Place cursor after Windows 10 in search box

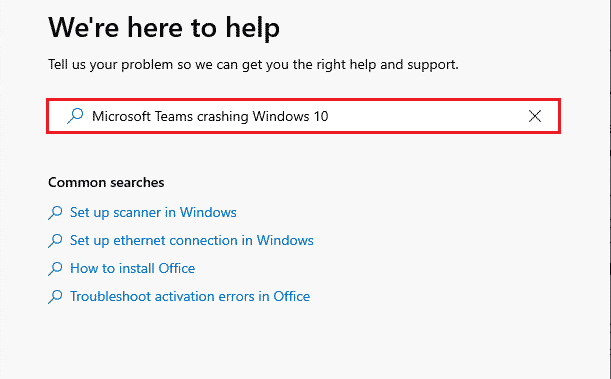click(330, 116)
